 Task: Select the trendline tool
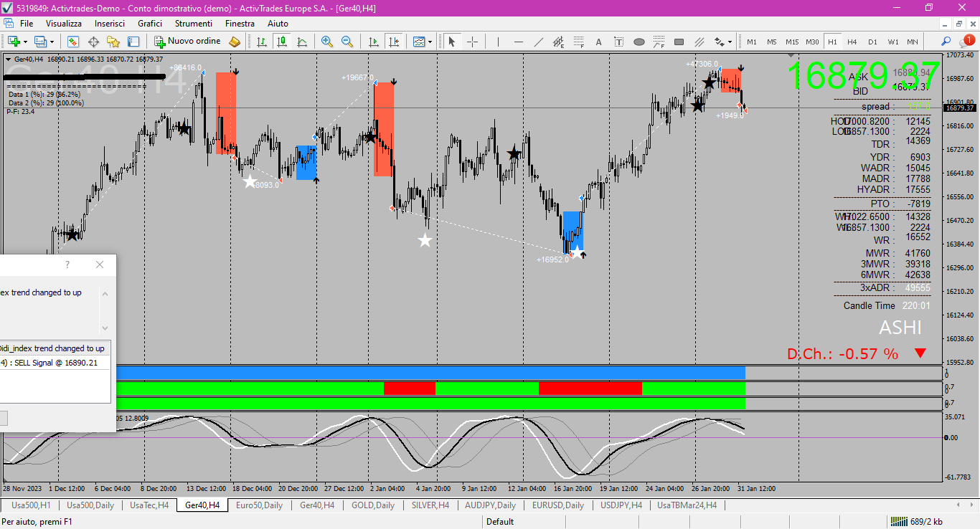pyautogui.click(x=538, y=42)
